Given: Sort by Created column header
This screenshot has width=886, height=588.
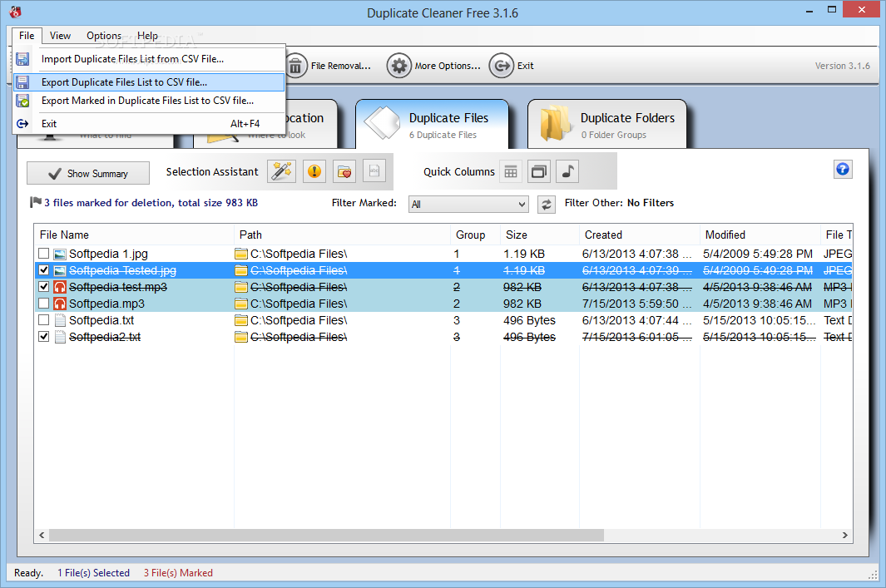Looking at the screenshot, I should [640, 235].
